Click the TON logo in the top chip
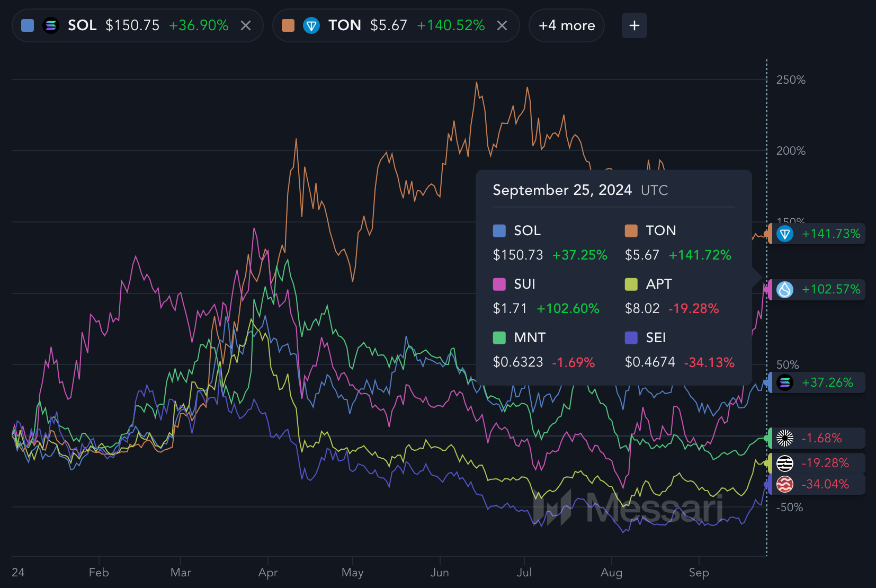 tap(311, 25)
